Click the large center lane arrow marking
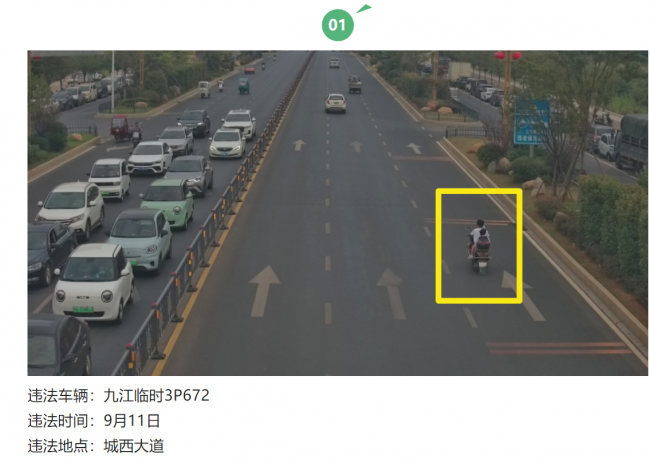 click(391, 293)
